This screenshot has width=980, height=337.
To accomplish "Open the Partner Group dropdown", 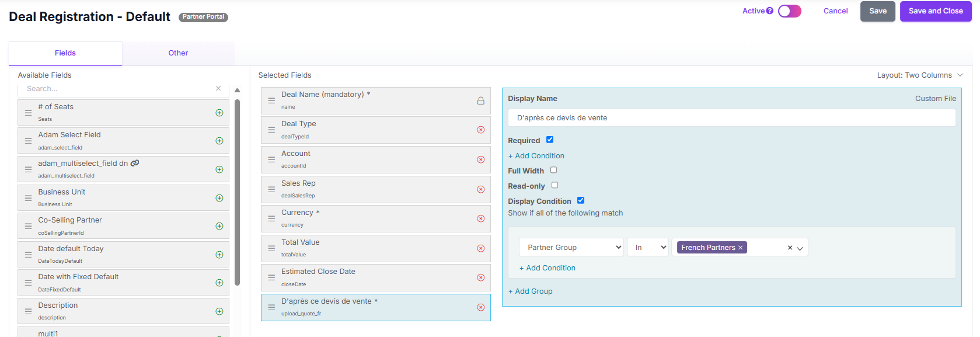I will [x=571, y=247].
